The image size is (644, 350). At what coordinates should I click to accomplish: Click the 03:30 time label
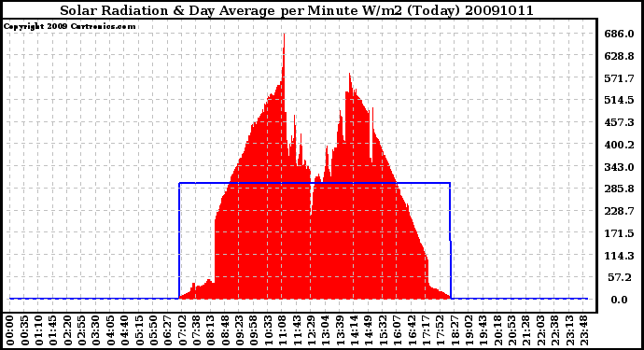pos(96,330)
